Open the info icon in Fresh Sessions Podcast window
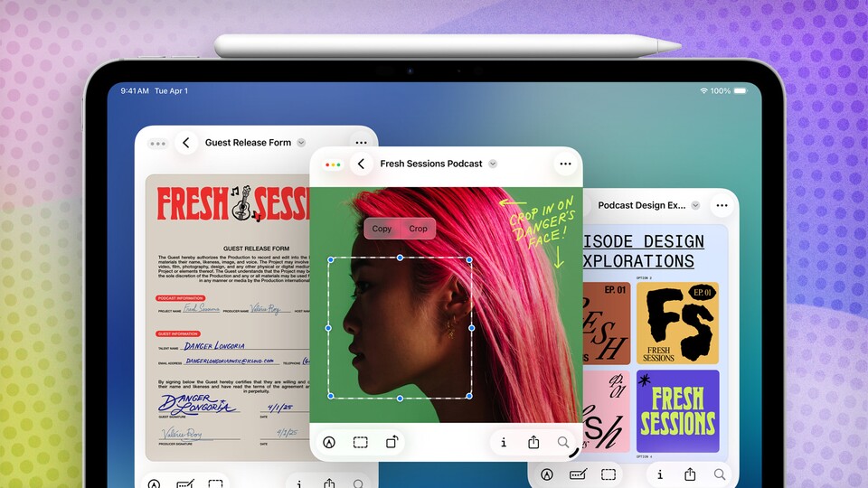 [x=504, y=443]
